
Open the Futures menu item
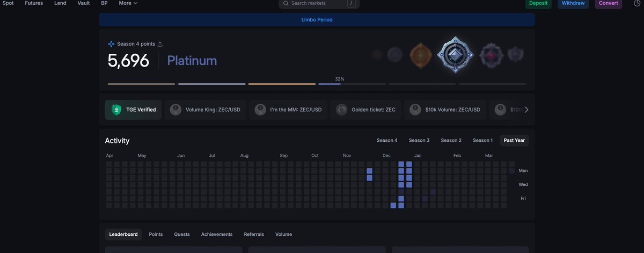pos(34,3)
